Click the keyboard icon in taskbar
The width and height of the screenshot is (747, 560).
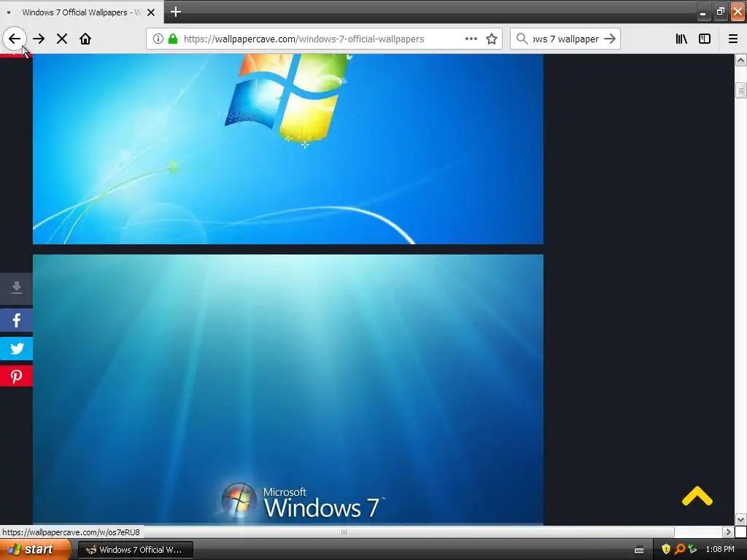(x=639, y=550)
